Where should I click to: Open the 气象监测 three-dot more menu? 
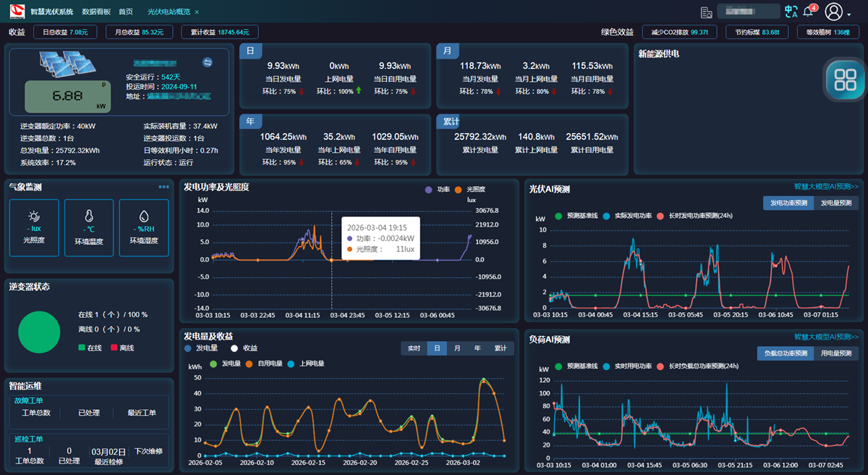(164, 188)
